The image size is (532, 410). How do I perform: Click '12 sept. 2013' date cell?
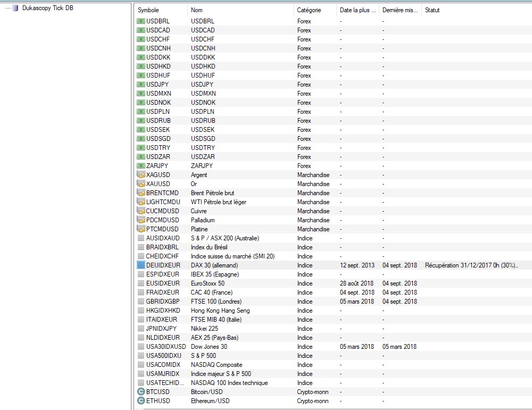pos(358,265)
